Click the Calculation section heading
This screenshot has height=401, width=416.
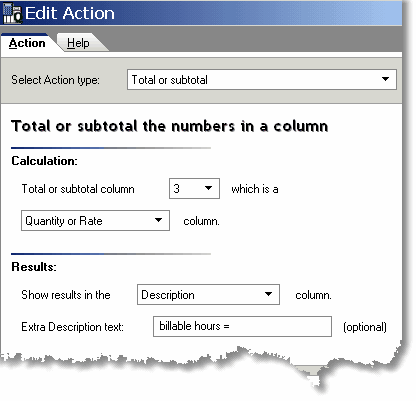[44, 161]
